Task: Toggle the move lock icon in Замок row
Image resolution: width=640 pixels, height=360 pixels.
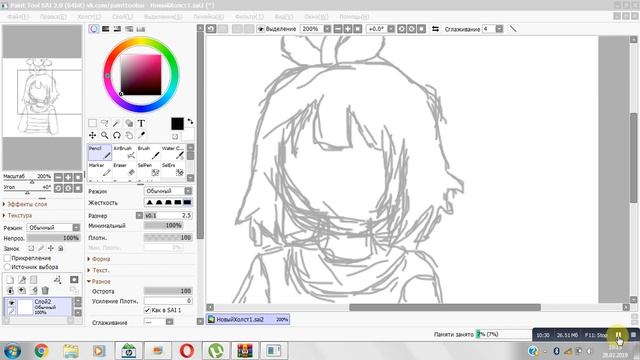Action: coord(51,248)
